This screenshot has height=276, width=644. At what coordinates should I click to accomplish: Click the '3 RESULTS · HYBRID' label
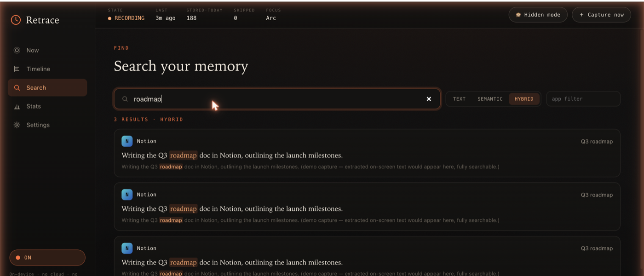149,120
